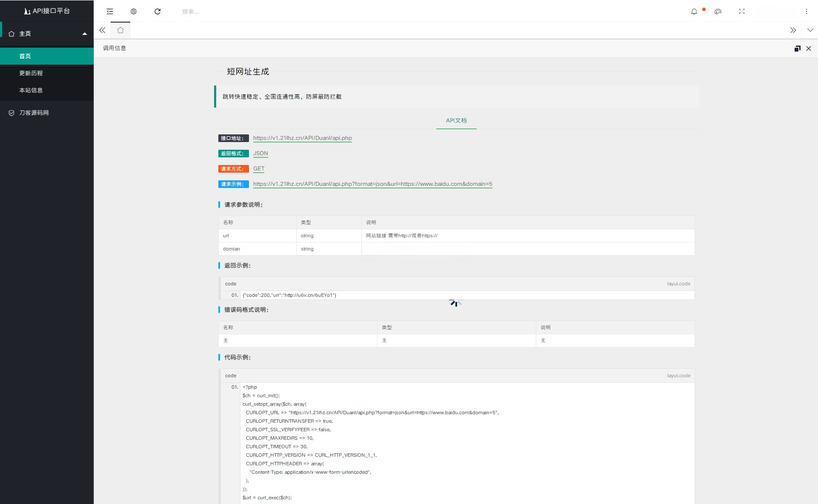Open the 本站信息 page

pos(31,90)
